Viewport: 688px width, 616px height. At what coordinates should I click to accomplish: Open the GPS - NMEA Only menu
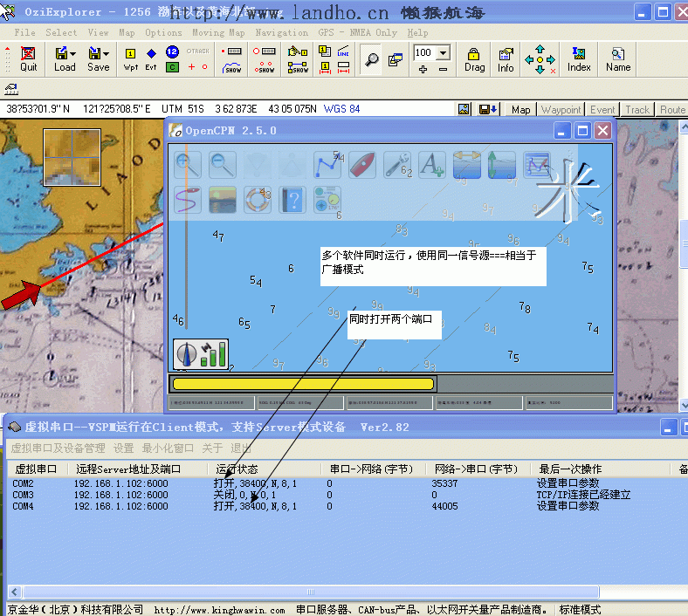click(357, 32)
